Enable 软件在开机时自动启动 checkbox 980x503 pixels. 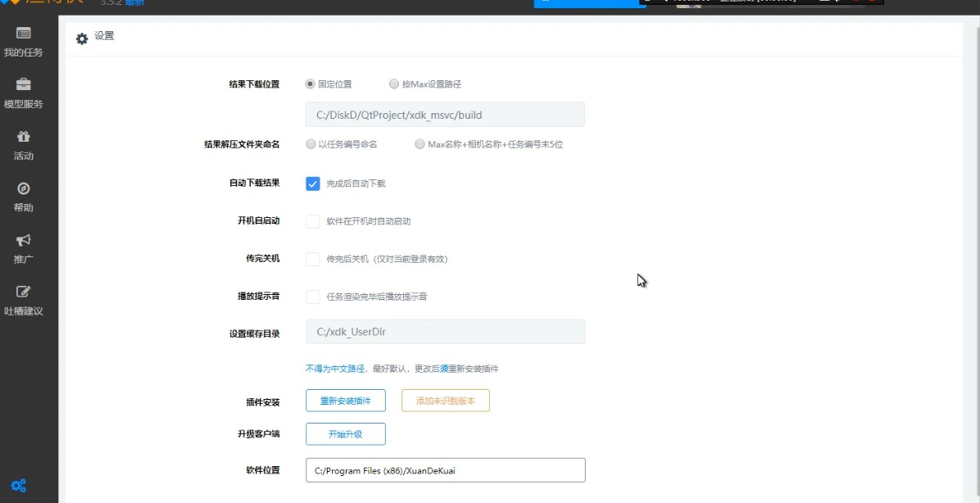[x=313, y=221]
